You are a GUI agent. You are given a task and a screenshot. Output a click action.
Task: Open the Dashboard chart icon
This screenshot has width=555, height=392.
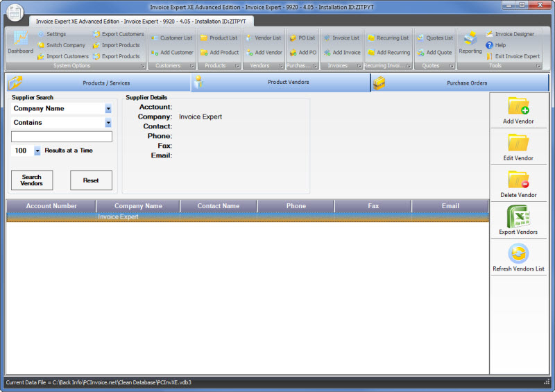21,38
